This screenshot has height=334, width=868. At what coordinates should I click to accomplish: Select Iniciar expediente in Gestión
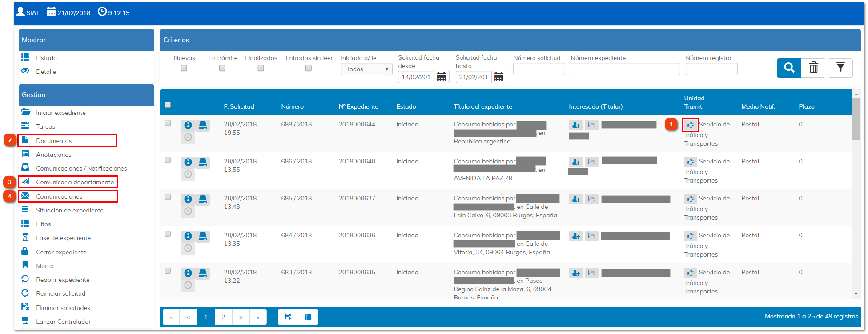[60, 113]
